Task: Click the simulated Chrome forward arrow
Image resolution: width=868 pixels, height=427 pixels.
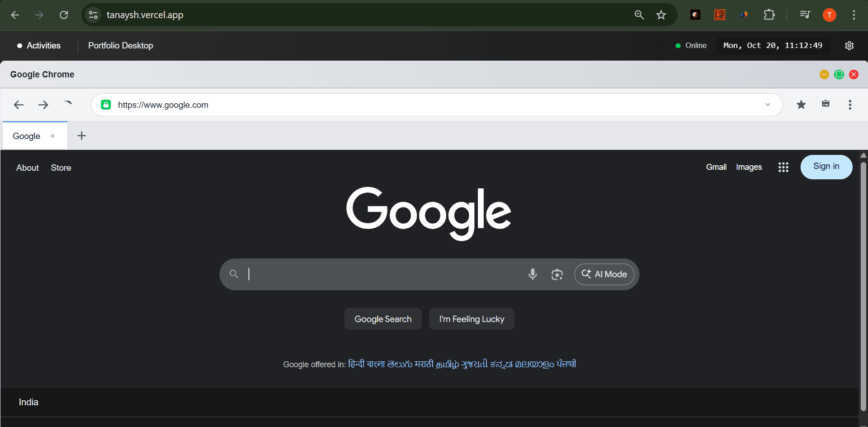Action: [x=43, y=105]
